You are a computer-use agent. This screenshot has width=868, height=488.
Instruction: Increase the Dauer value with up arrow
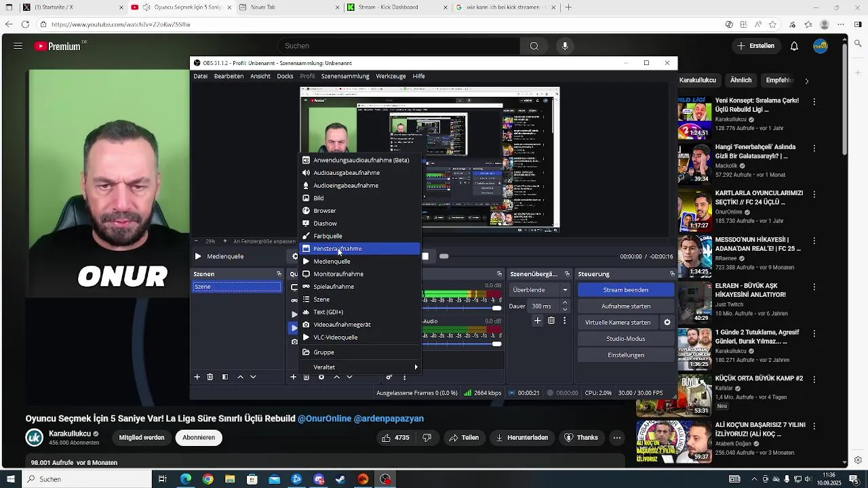(565, 302)
